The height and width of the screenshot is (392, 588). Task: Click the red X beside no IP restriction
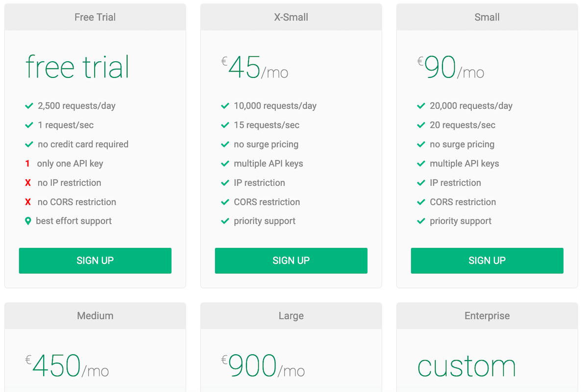pos(28,183)
